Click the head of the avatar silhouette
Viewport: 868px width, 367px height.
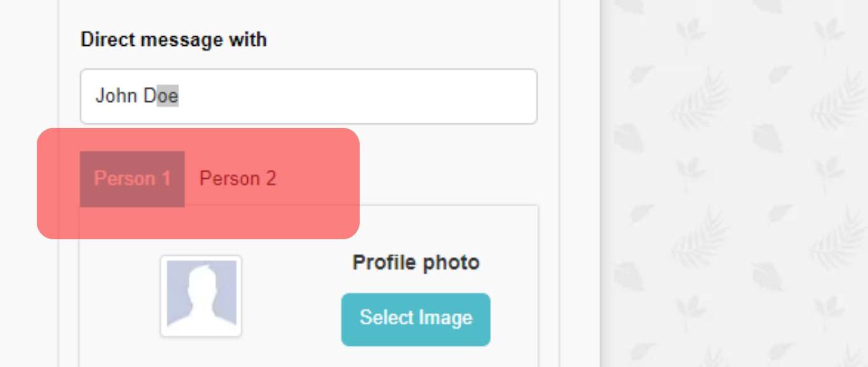[201, 280]
